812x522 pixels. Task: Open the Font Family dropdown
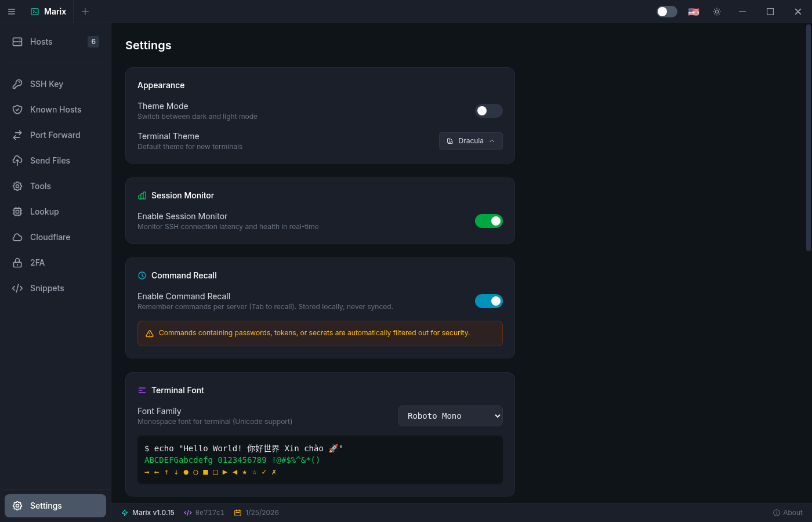pyautogui.click(x=450, y=416)
